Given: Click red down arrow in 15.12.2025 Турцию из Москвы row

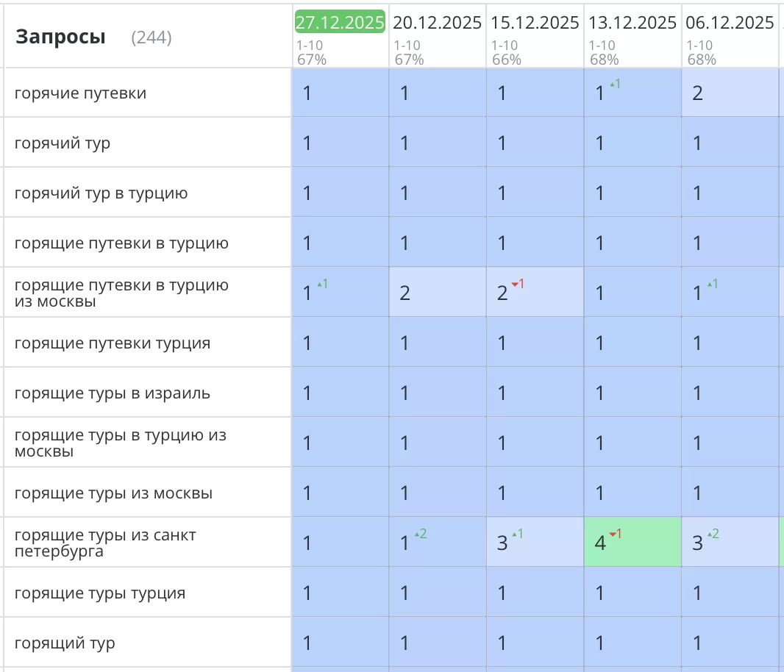Looking at the screenshot, I should (x=517, y=285).
